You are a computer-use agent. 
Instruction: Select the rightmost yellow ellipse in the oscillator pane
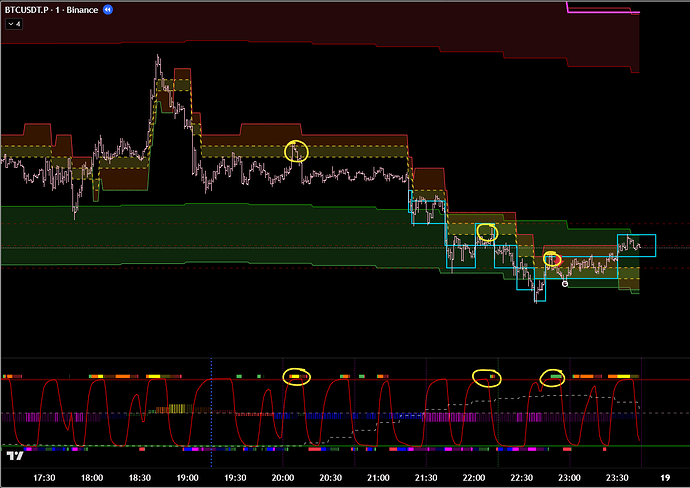pos(553,377)
